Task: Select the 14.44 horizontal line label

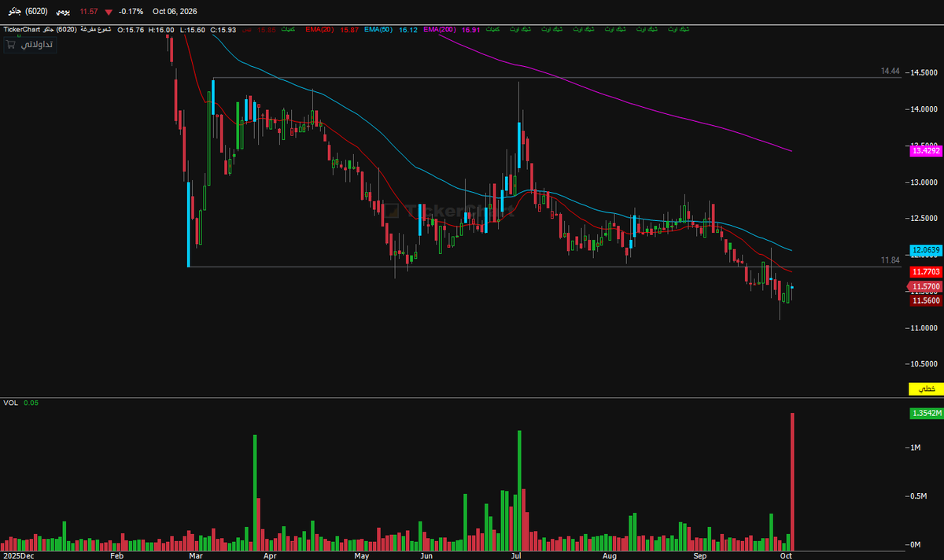Action: coord(890,72)
